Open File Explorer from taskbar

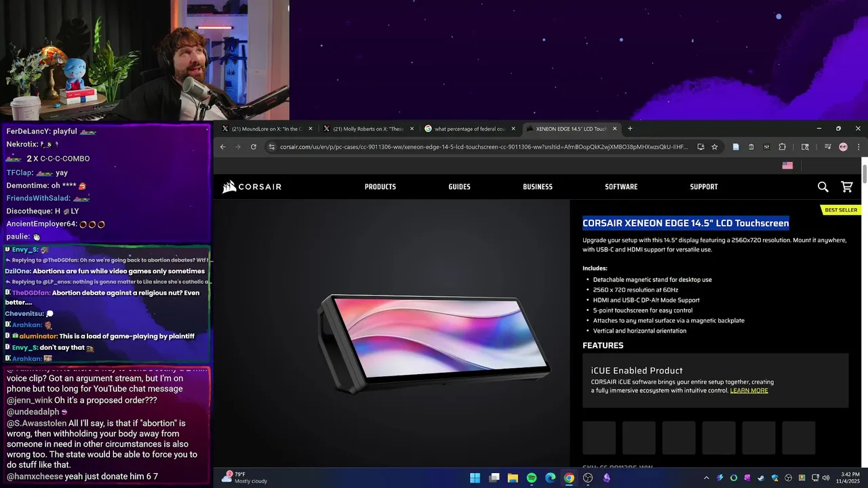(513, 478)
